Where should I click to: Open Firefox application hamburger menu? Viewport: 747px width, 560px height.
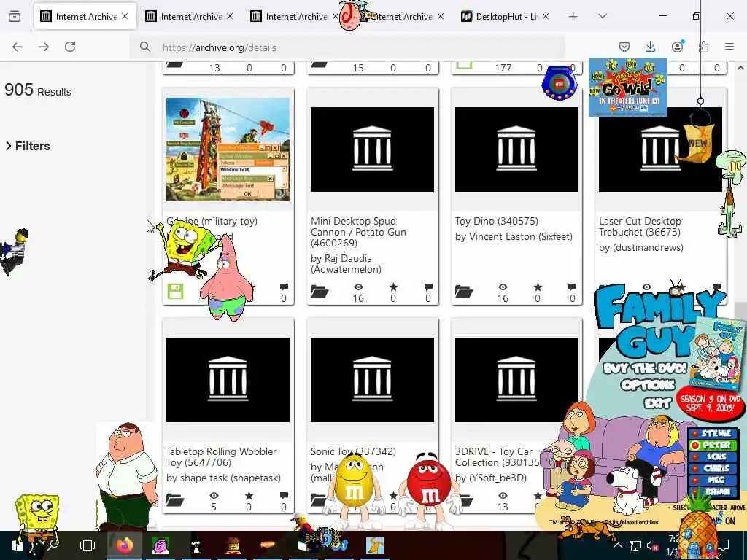pos(729,47)
